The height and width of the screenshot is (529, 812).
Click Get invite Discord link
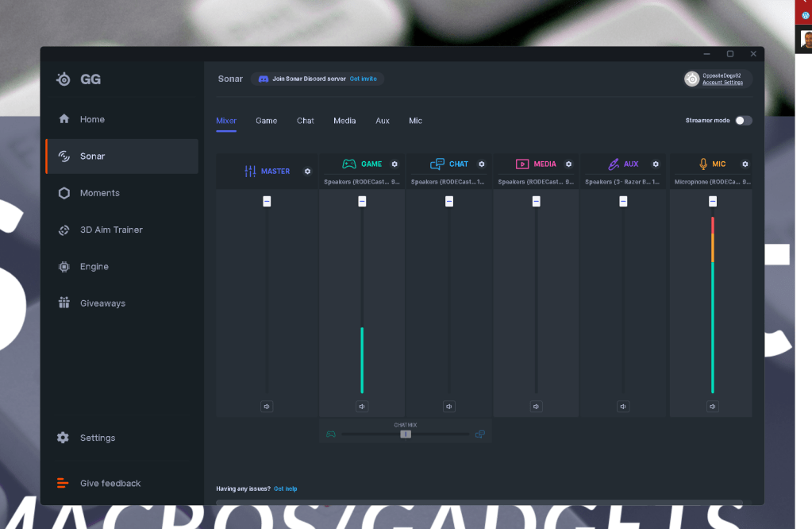(x=363, y=79)
